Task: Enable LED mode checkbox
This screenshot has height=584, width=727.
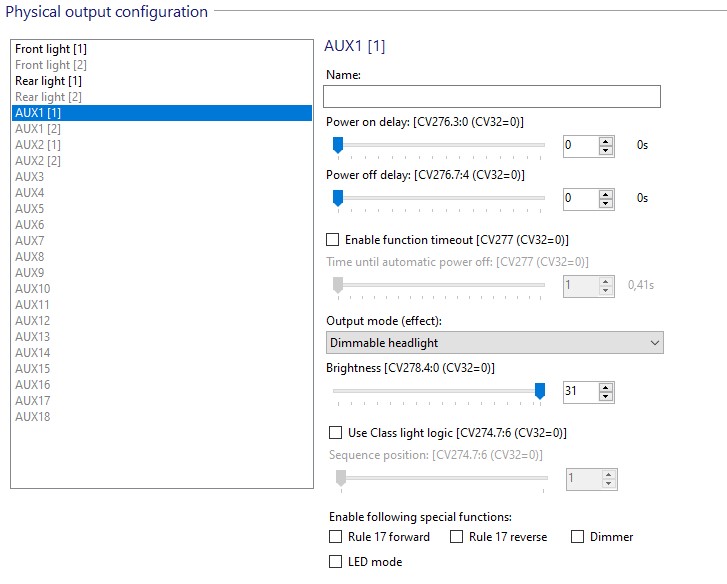Action: [x=335, y=562]
